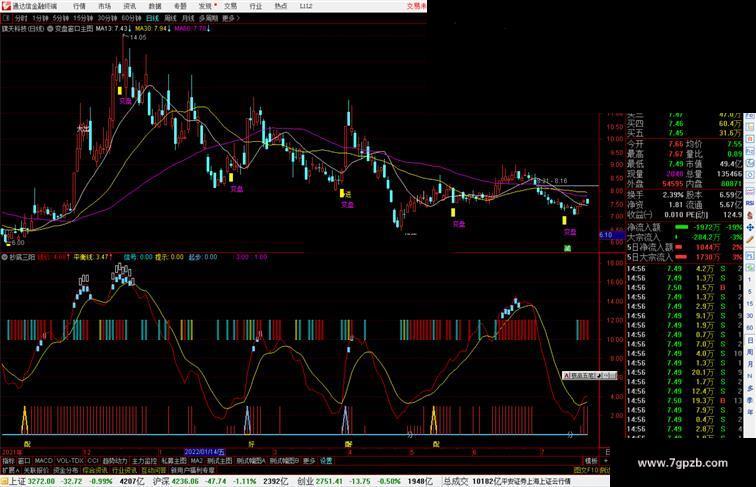Image resolution: width=756 pixels, height=487 pixels.
Task: Click the round settings icon beside 变盘窗口主图
Action: (50, 29)
